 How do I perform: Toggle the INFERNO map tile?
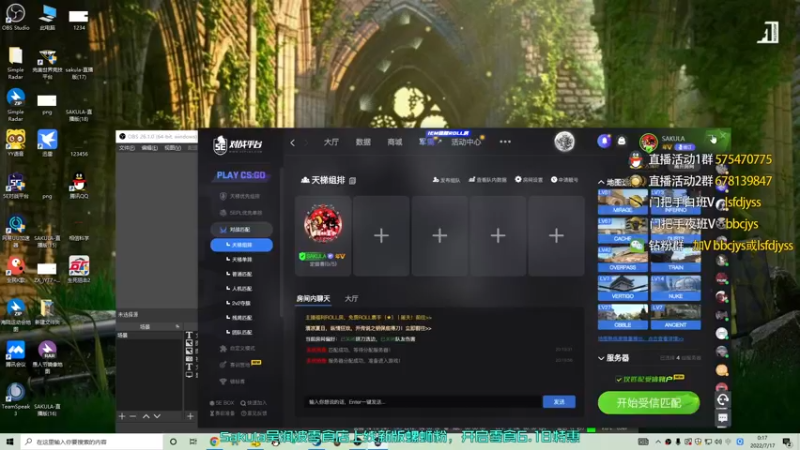tap(676, 202)
